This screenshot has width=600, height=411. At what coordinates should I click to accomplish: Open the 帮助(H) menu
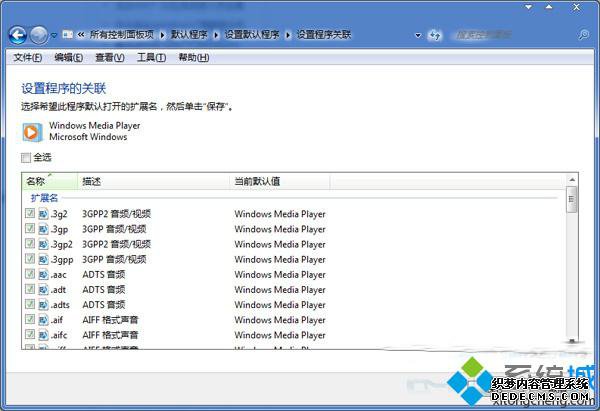point(194,58)
